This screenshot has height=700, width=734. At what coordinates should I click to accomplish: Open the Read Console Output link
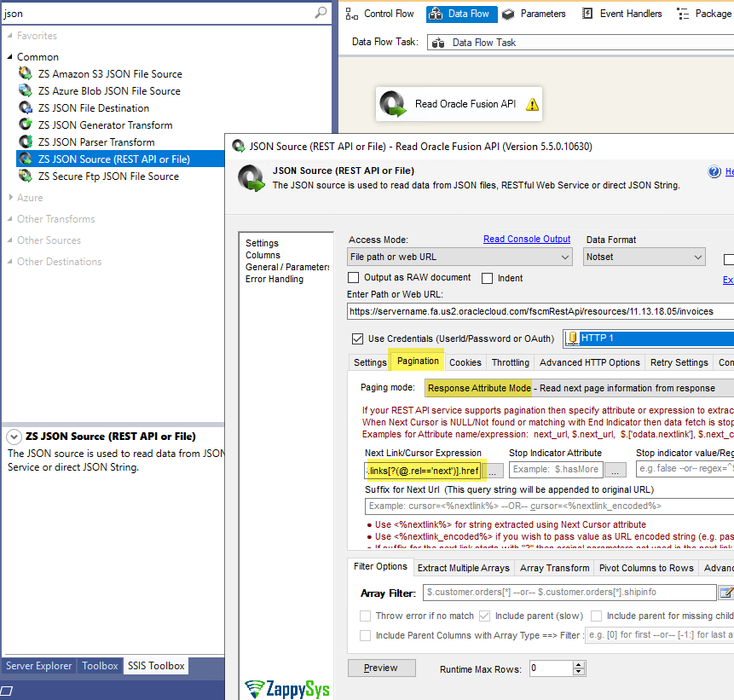click(527, 239)
